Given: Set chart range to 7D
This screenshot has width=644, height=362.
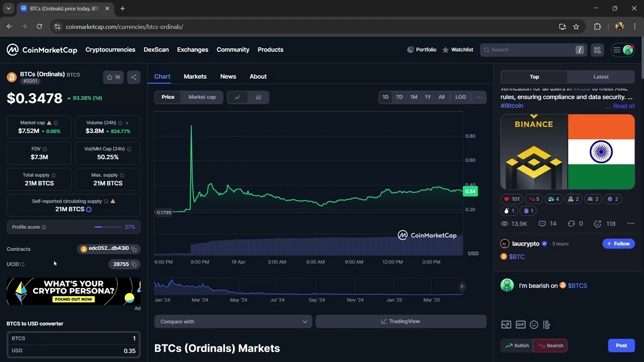Looking at the screenshot, I should [399, 97].
